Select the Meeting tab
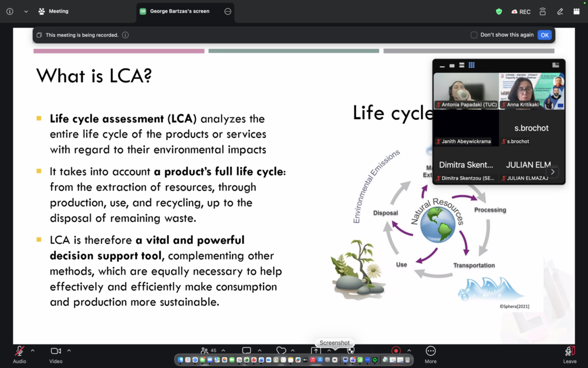The width and height of the screenshot is (588, 368). 53,11
